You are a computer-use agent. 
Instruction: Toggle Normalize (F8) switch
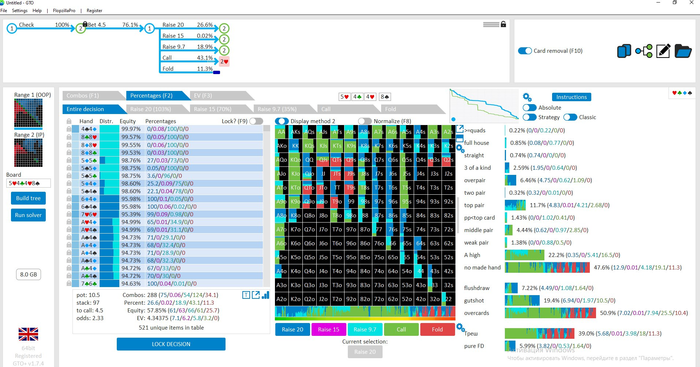pos(364,121)
